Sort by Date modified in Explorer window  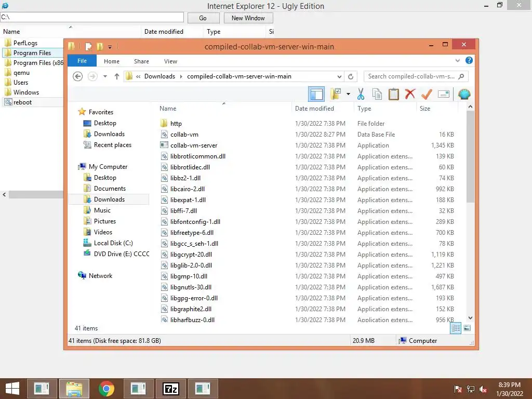click(x=314, y=109)
